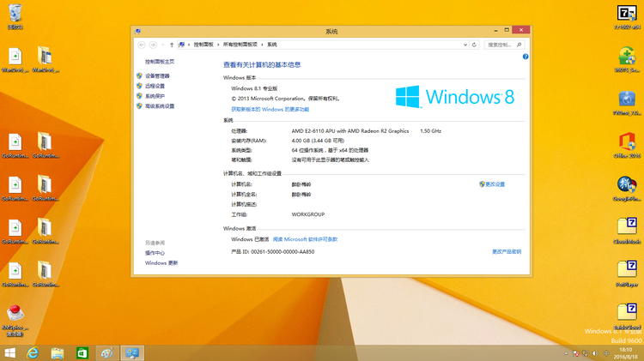Go forward using the Forward arrow
Image resolution: width=644 pixels, height=361 pixels.
[x=153, y=45]
